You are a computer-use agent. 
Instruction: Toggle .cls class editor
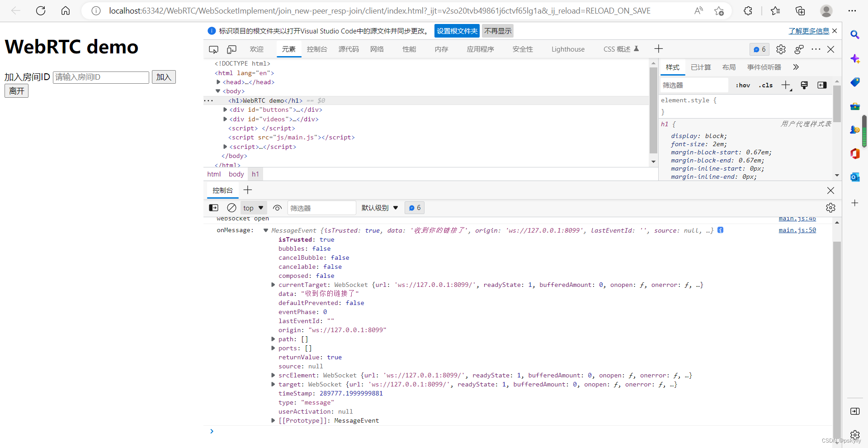click(x=766, y=85)
